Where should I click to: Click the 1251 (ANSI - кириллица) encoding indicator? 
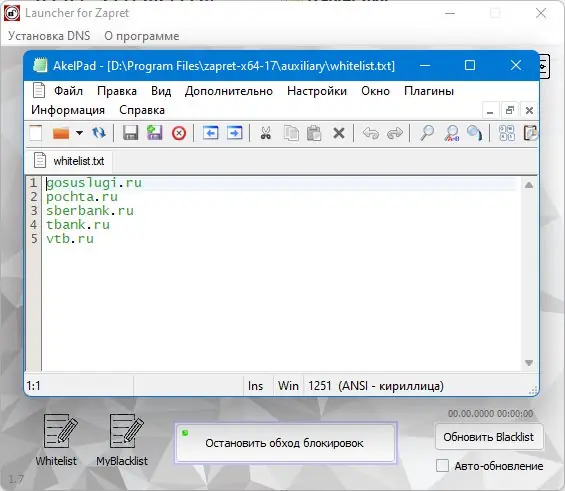coord(375,386)
